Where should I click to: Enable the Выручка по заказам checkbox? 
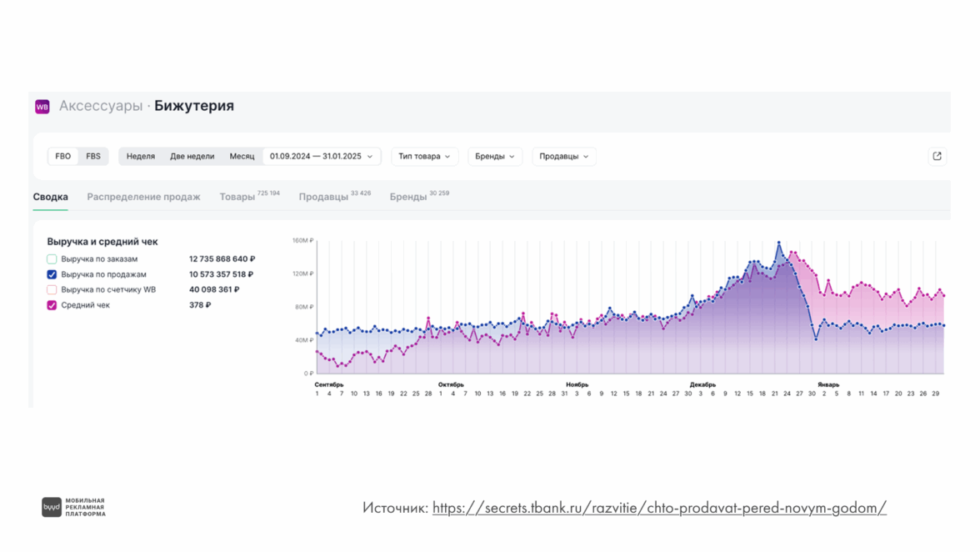52,259
